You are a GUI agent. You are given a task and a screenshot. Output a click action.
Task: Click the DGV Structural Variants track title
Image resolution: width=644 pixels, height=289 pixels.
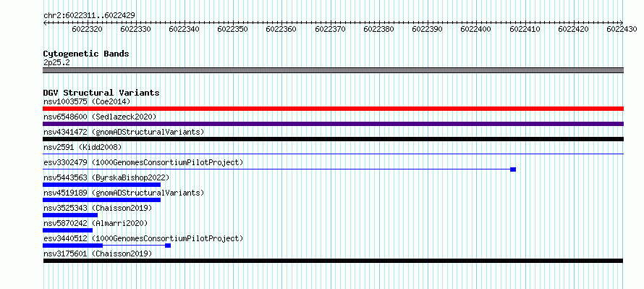[101, 93]
